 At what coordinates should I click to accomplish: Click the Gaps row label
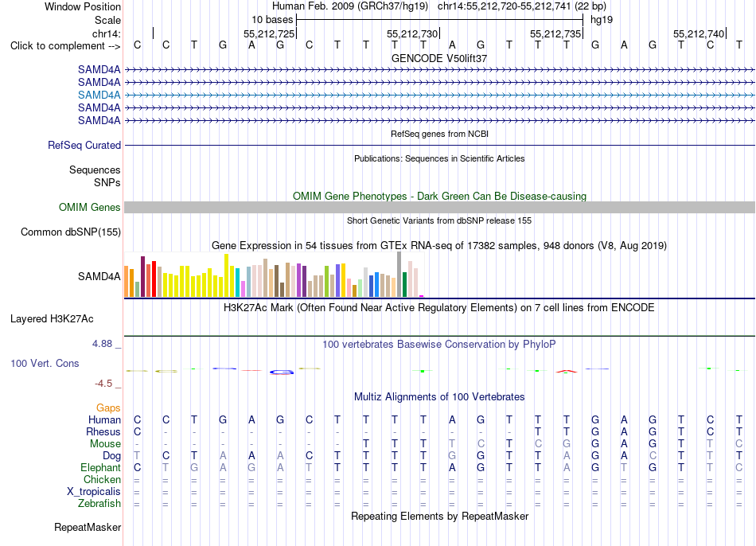pos(108,408)
